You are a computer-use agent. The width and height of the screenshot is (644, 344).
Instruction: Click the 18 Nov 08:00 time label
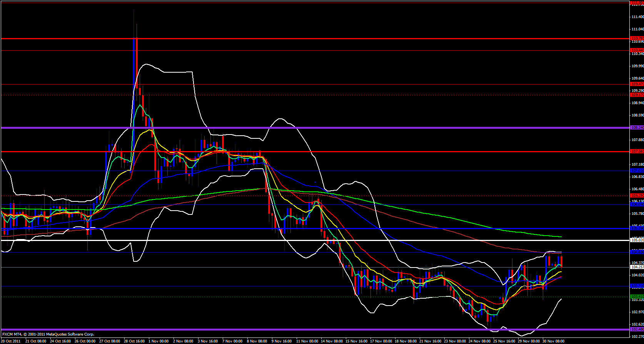[x=405, y=341]
